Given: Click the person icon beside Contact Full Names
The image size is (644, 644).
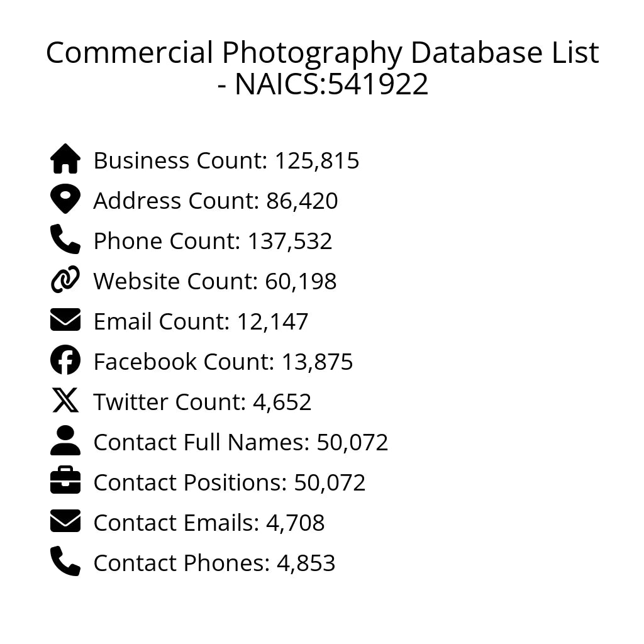Looking at the screenshot, I should click(x=65, y=441).
